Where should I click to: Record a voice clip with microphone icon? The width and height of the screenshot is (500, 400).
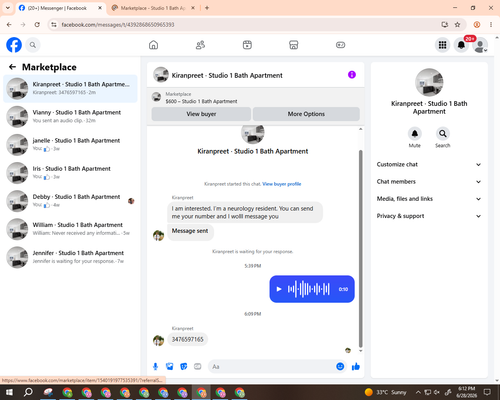155,367
